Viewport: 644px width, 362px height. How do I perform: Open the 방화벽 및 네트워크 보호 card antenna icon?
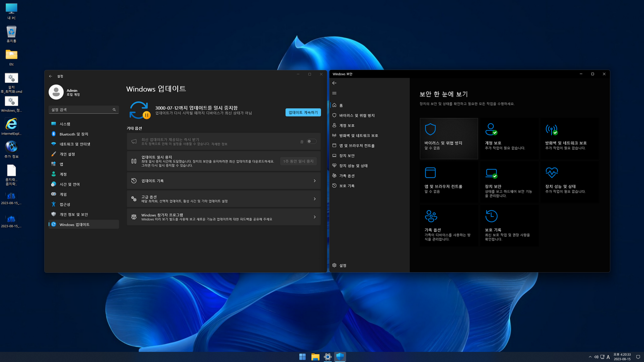click(552, 130)
